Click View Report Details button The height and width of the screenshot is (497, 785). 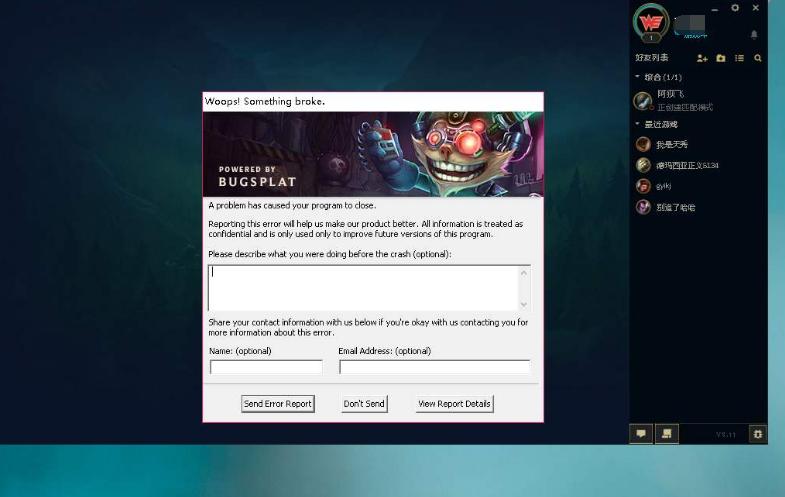(x=454, y=404)
